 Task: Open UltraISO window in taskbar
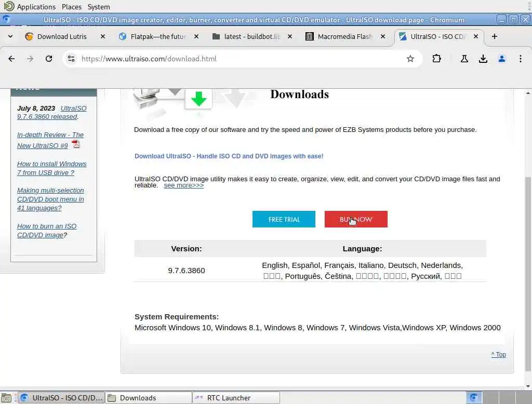[61, 398]
